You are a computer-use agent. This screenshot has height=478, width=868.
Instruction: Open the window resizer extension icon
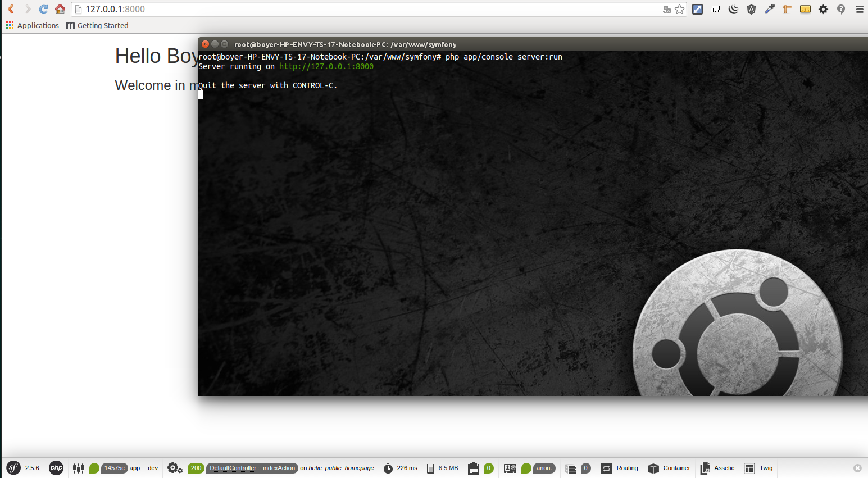point(697,9)
